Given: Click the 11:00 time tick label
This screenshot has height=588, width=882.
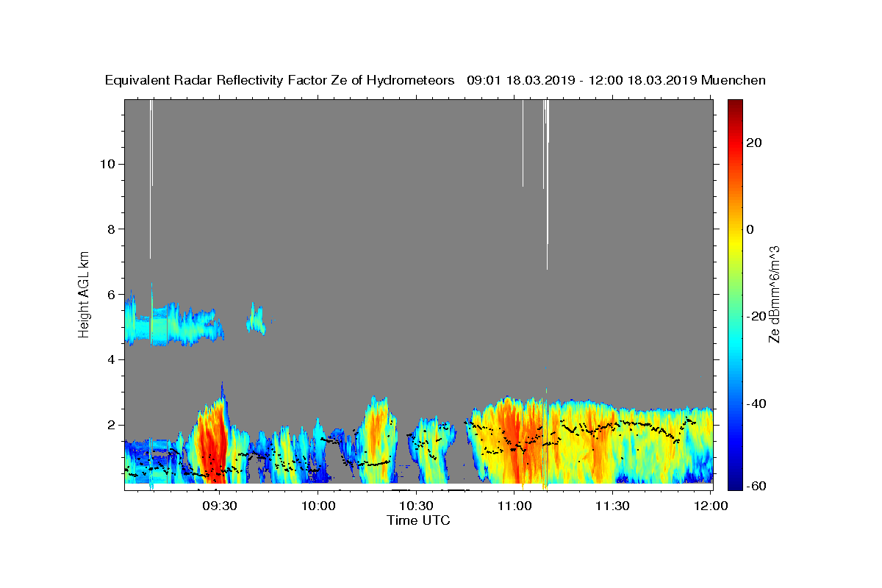Looking at the screenshot, I should tap(514, 506).
